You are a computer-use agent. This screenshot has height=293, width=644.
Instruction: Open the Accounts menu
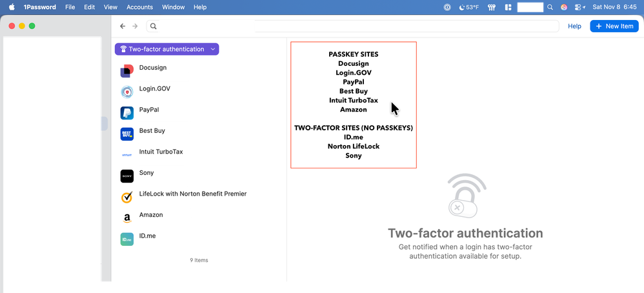pyautogui.click(x=139, y=7)
